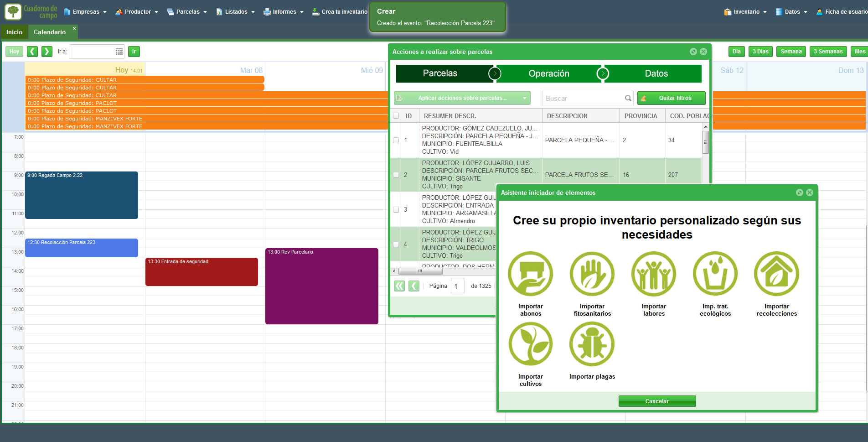Switch calendar to Dia view
Screen dimensions: 868x442
pyautogui.click(x=737, y=52)
